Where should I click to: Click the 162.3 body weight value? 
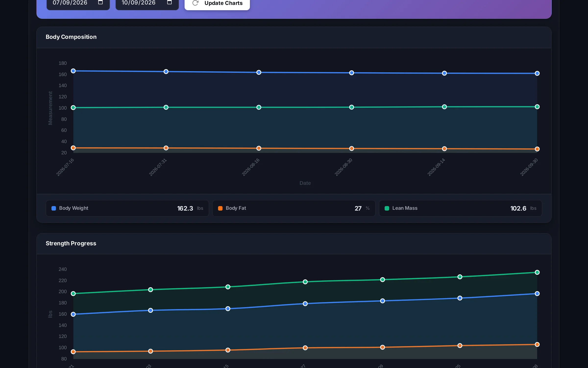(x=185, y=208)
